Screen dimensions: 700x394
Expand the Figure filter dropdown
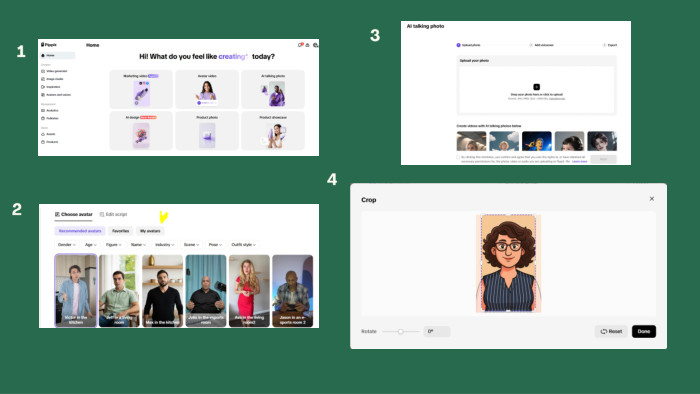(113, 245)
